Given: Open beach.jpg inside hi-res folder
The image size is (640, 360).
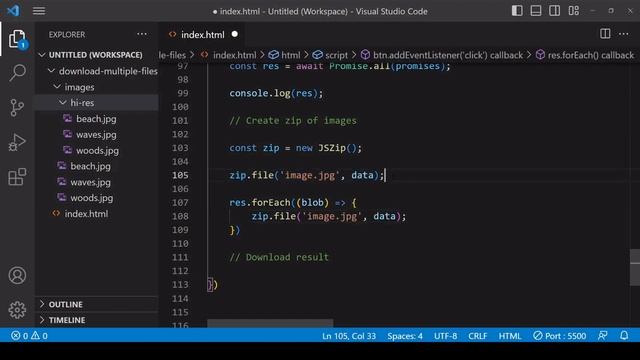Looking at the screenshot, I should (x=97, y=119).
